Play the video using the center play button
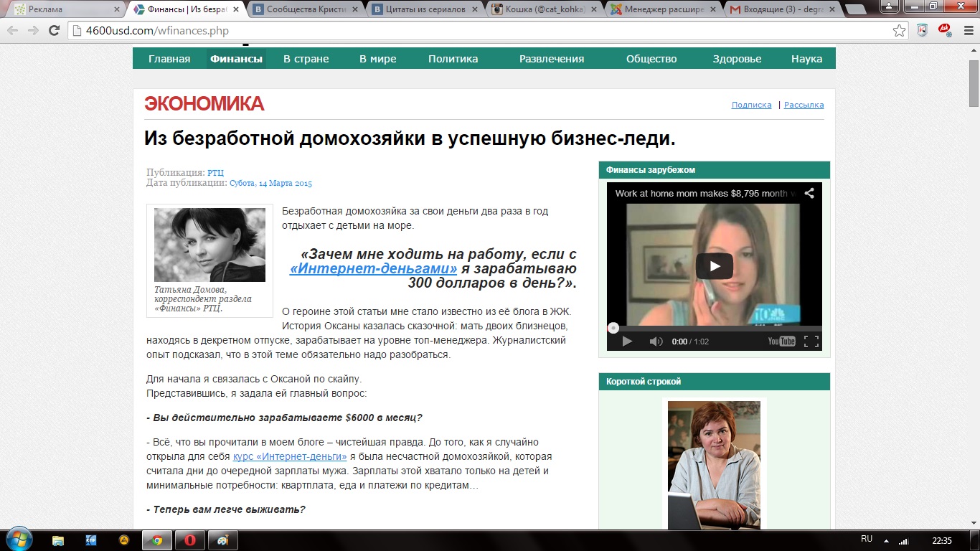 pyautogui.click(x=714, y=266)
